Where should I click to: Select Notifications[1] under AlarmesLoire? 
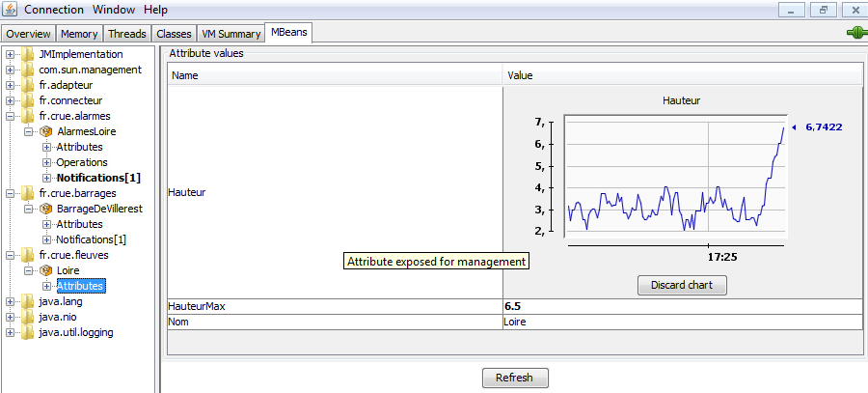tap(98, 178)
